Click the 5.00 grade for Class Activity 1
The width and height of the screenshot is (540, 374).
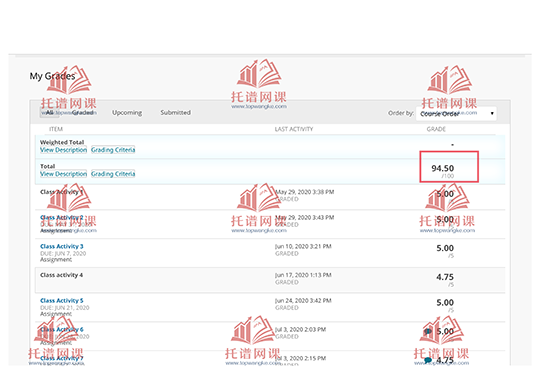(x=445, y=194)
